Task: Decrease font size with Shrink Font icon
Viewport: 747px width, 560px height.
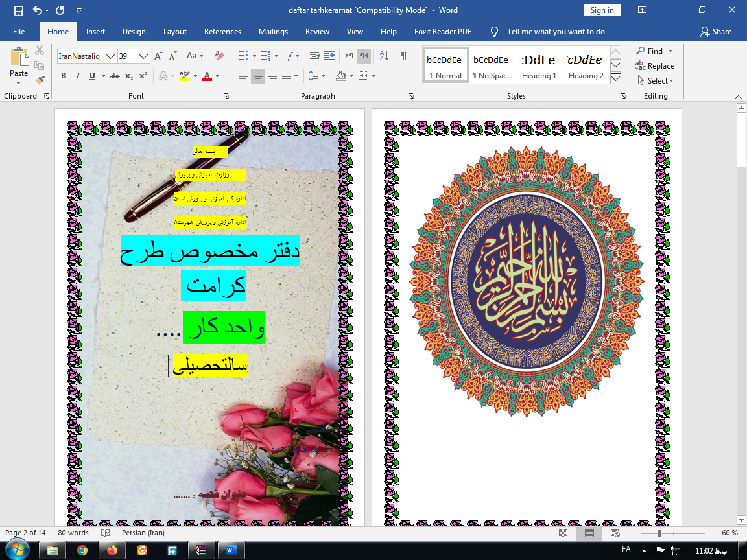Action: click(172, 56)
